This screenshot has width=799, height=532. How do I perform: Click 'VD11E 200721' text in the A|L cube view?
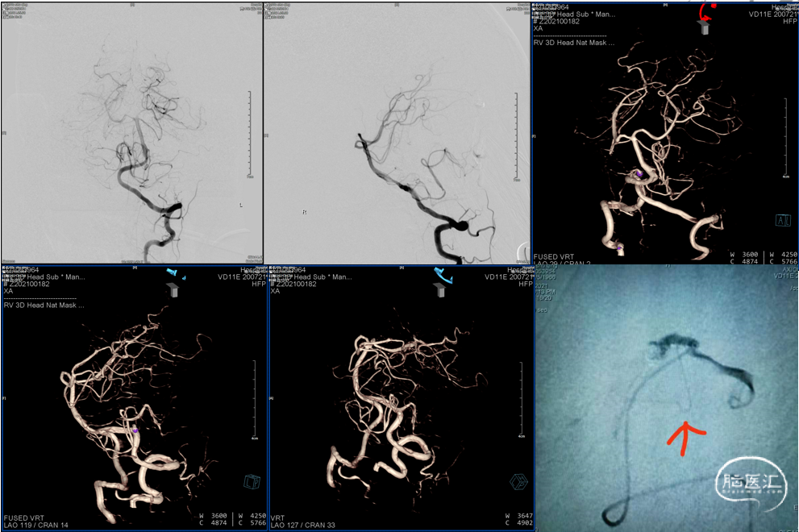(773, 15)
